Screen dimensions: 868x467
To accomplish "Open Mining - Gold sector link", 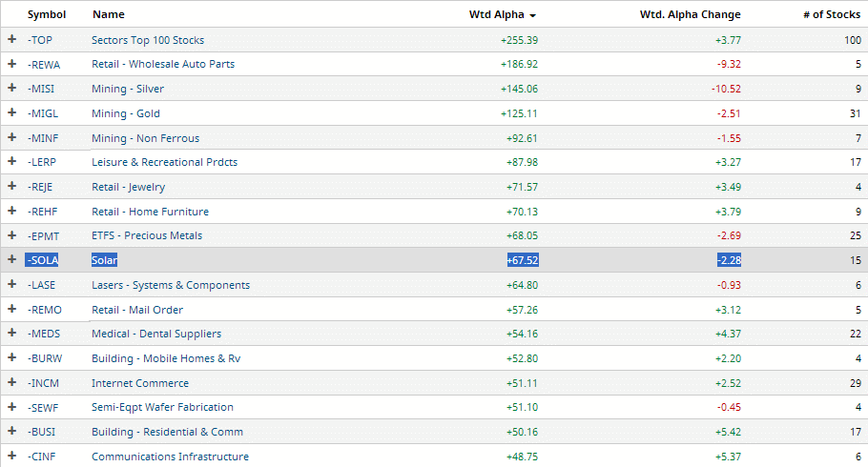I will pyautogui.click(x=126, y=113).
